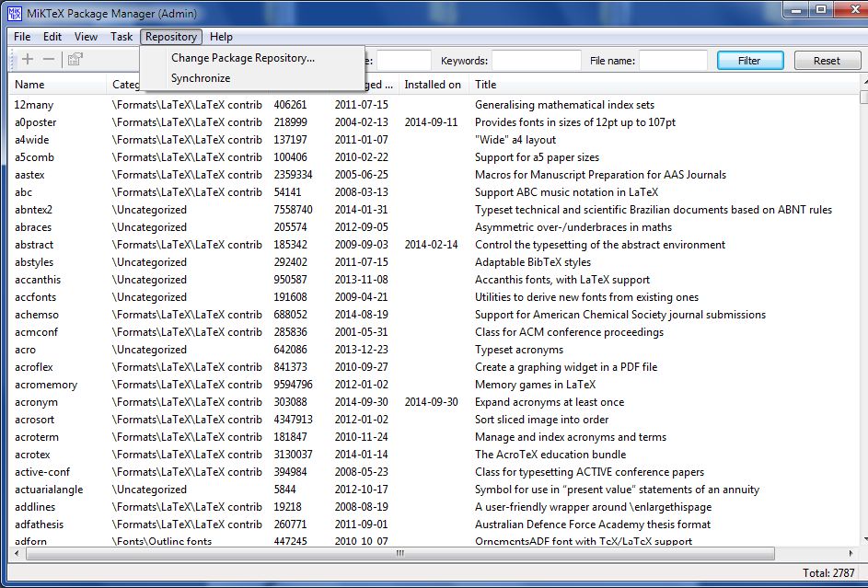
Task: Close the Repository menu
Action: [x=171, y=37]
